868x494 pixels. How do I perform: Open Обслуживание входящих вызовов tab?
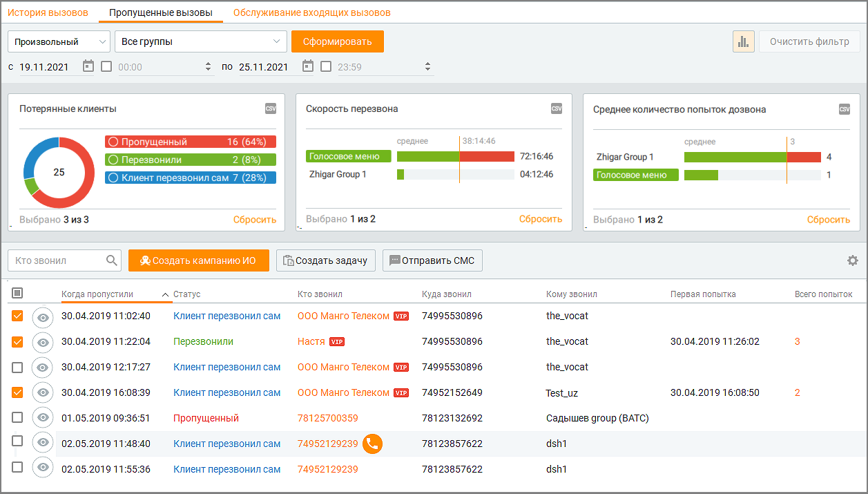[312, 12]
